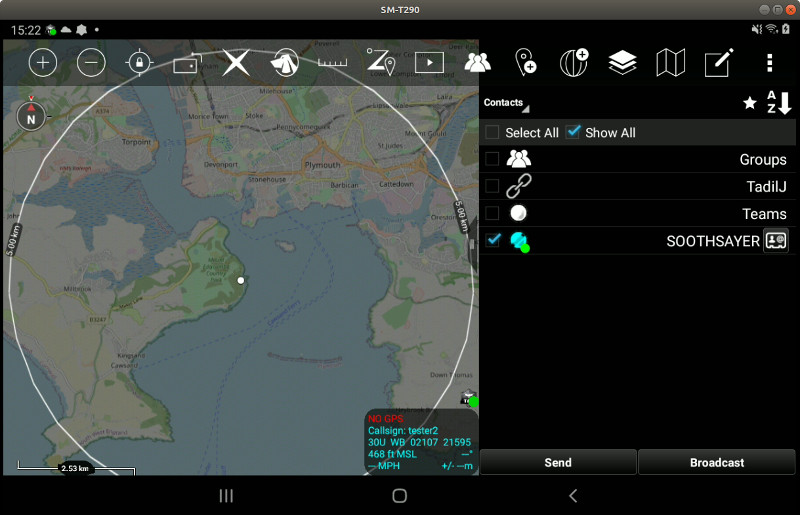Open the Groups contact list entry
This screenshot has height=515, width=800.
click(640, 159)
